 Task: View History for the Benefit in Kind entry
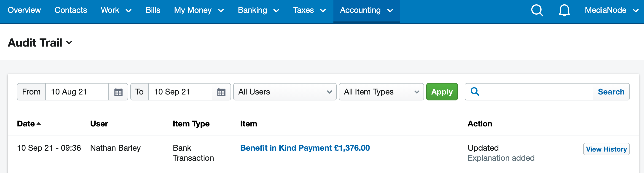(x=606, y=149)
